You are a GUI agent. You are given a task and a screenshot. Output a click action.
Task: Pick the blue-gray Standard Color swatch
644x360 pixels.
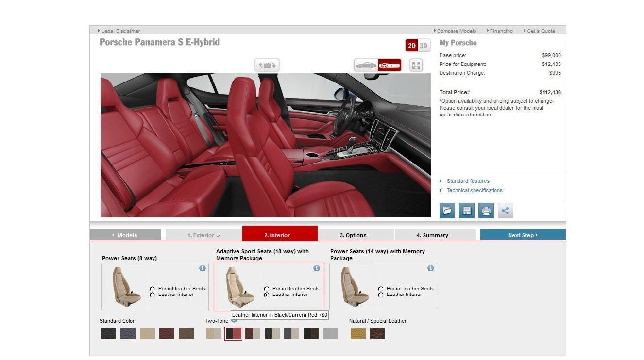tap(128, 333)
